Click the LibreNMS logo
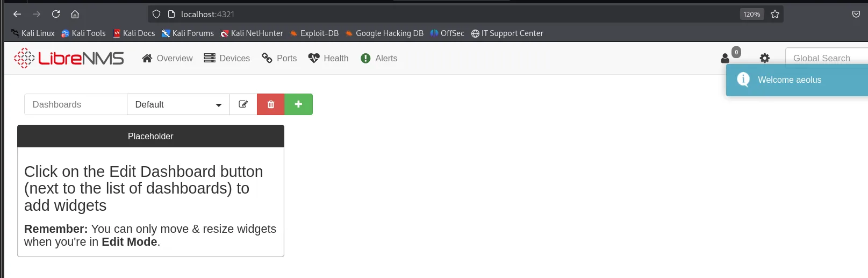The image size is (868, 278). pyautogui.click(x=69, y=58)
